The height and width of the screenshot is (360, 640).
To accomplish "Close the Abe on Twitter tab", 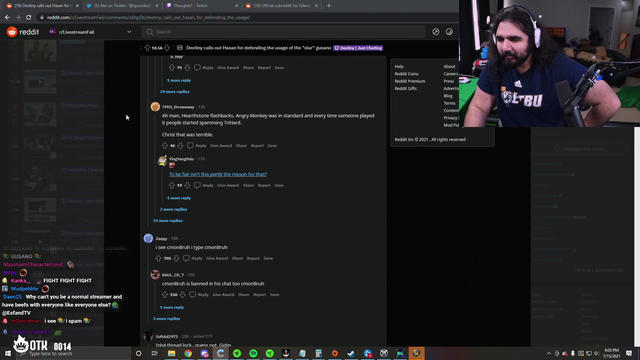I will tap(157, 6).
